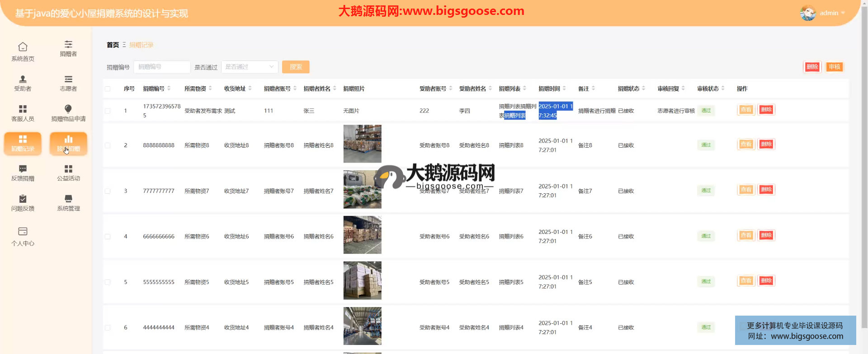868x354 pixels.
Task: Open the 系统首页 home icon
Action: (23, 47)
